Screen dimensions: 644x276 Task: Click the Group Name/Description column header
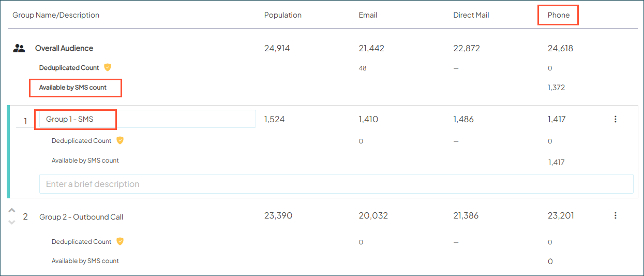coord(56,15)
